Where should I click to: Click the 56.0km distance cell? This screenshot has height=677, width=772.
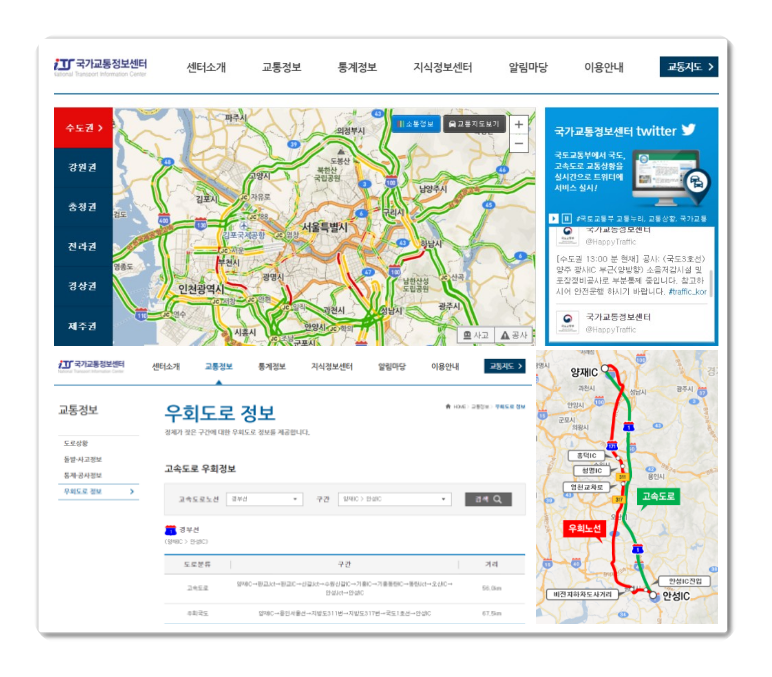pos(491,588)
